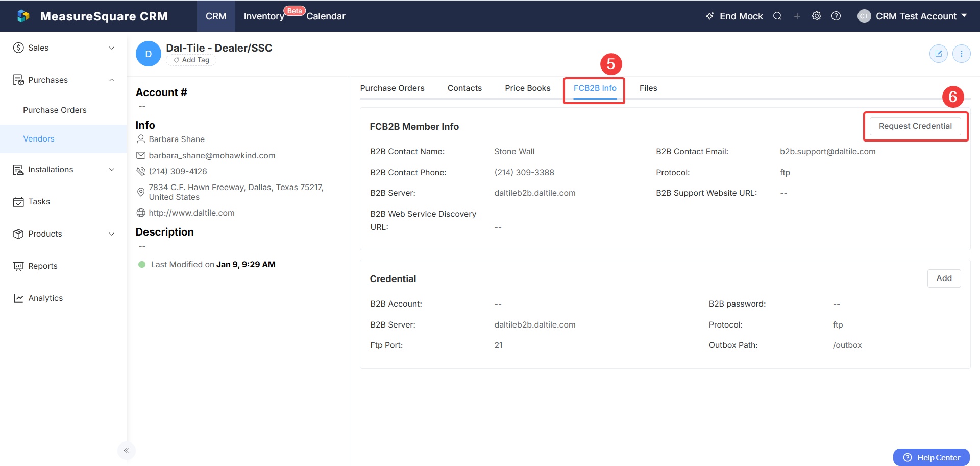980x466 pixels.
Task: Click barbara_shane@mohawkind.com email
Action: [x=212, y=155]
